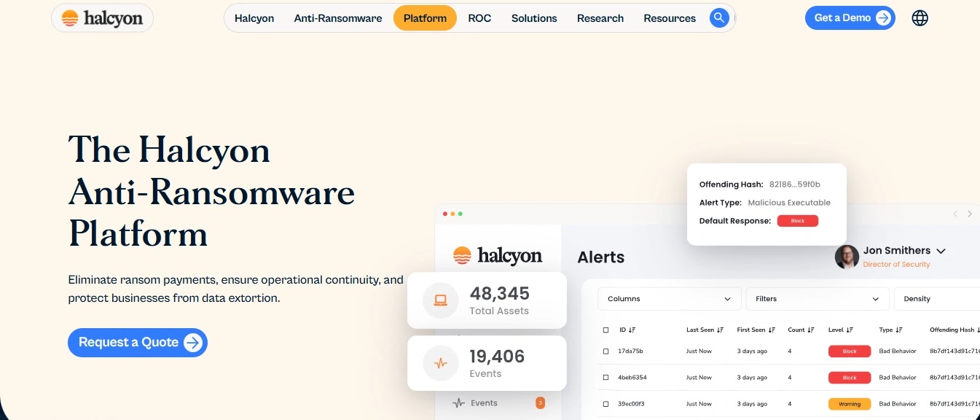Click the arrow inside Request a Quote
The width and height of the screenshot is (980, 420).
[192, 343]
